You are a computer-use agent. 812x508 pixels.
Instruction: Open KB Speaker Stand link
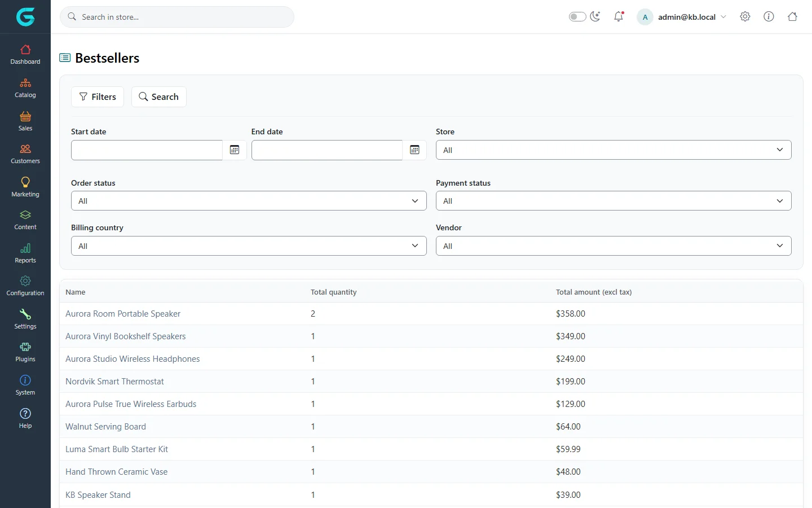click(x=98, y=495)
